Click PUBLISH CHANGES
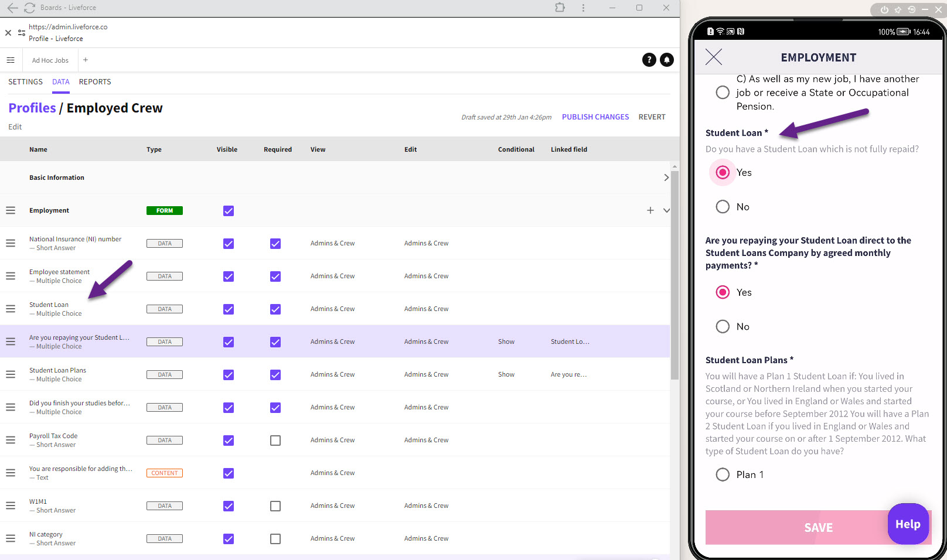 coord(595,117)
